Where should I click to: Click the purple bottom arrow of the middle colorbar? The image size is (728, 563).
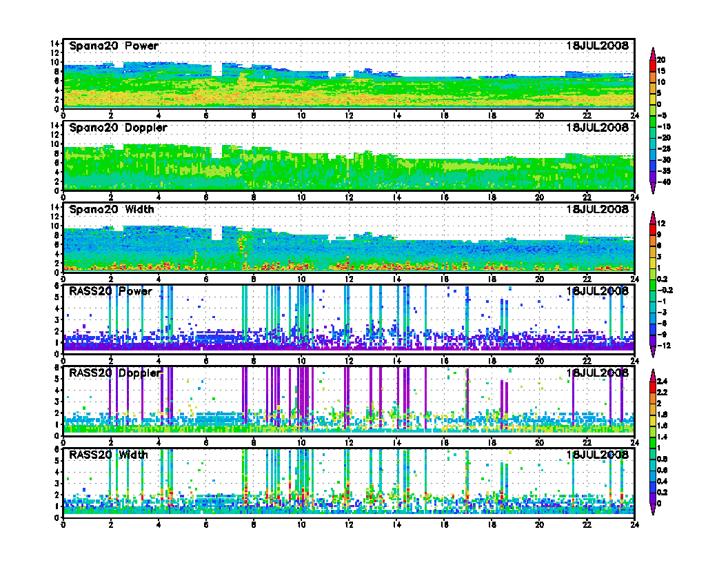[653, 352]
